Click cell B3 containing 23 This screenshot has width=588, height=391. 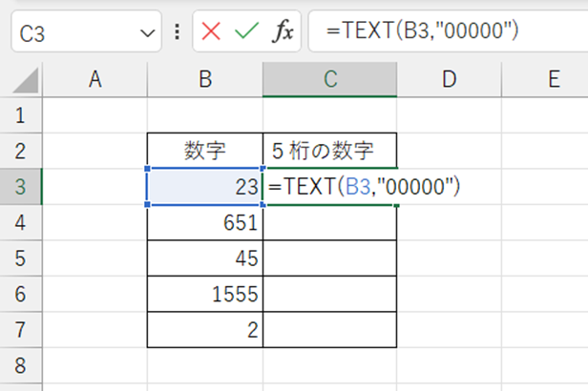tap(204, 187)
